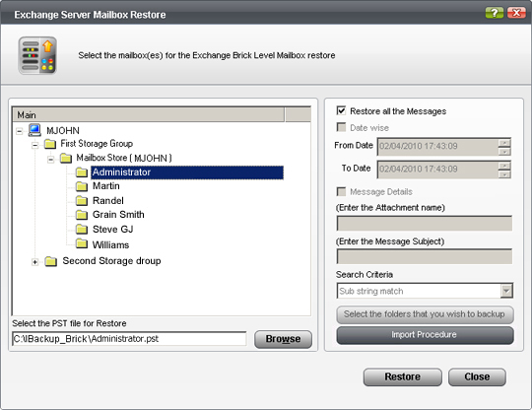Open the Search Criteria dropdown
The width and height of the screenshot is (532, 410).
point(506,291)
